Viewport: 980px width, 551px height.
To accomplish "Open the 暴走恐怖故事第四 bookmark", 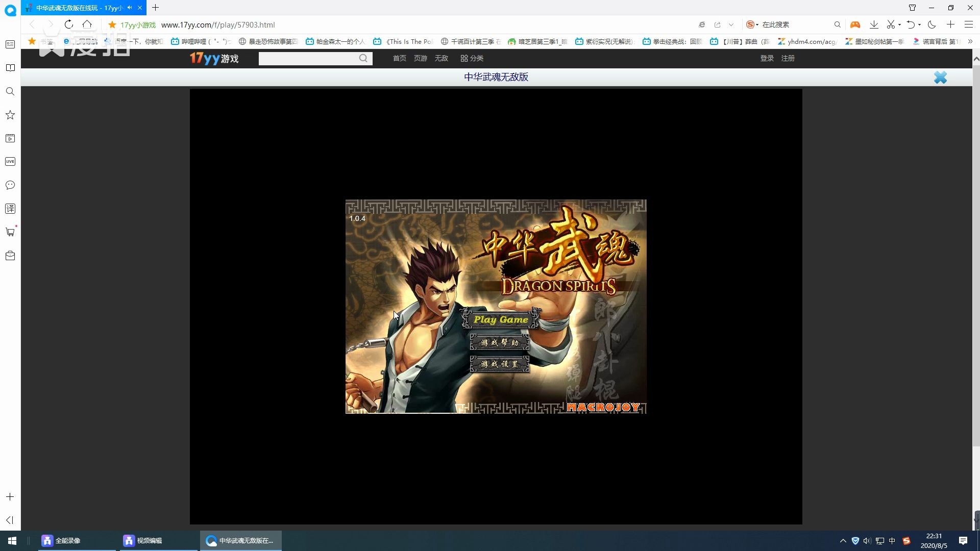I will click(x=268, y=41).
